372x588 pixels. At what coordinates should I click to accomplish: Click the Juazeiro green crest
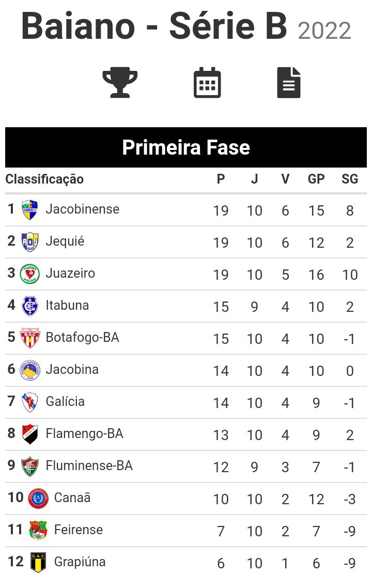pyautogui.click(x=30, y=274)
